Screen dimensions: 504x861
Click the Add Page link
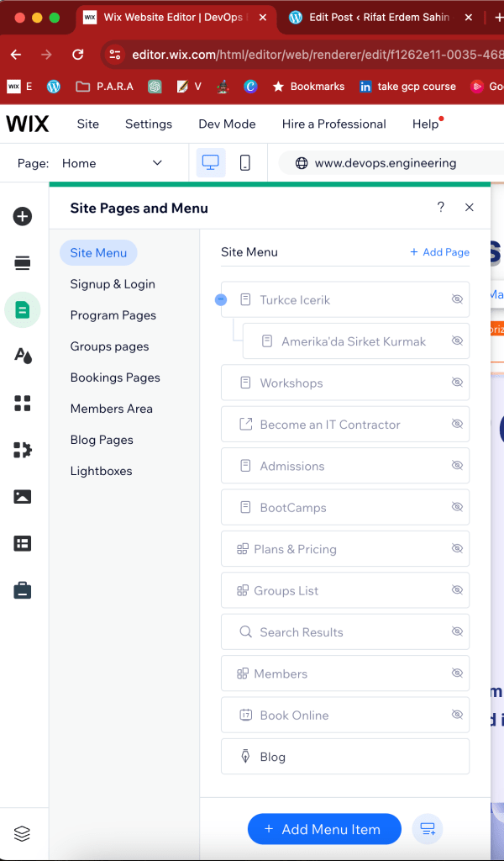440,252
